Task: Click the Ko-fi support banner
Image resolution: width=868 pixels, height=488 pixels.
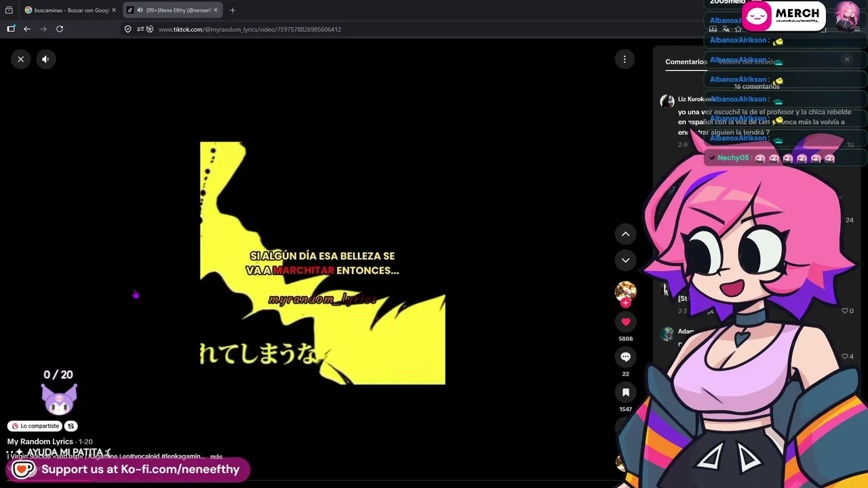Action: pyautogui.click(x=128, y=469)
